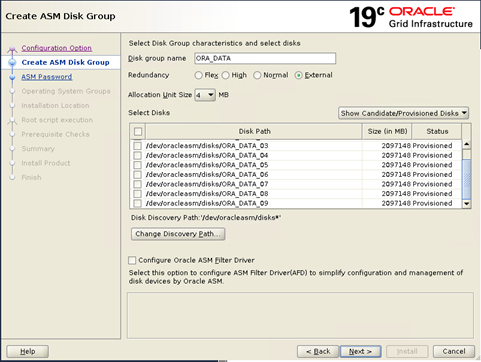Open the Configuration Option step link

[x=57, y=48]
